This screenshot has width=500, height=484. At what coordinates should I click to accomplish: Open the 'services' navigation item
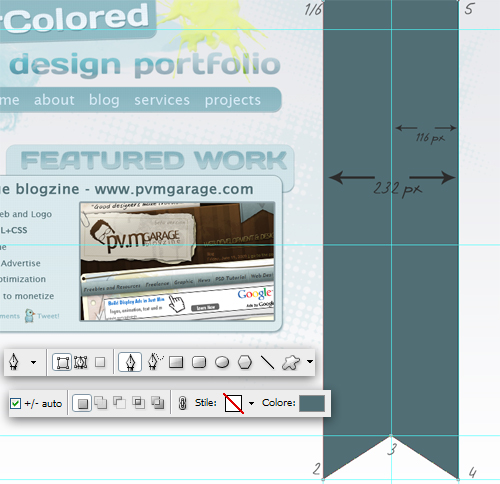[x=162, y=100]
